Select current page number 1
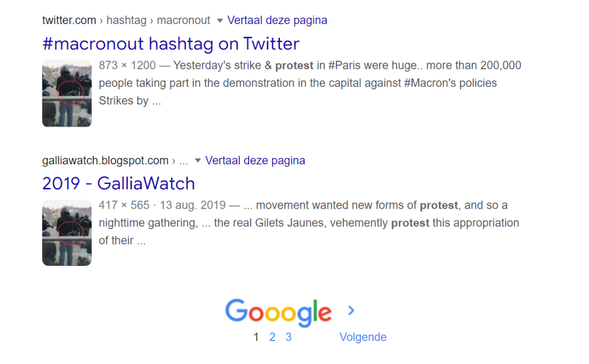Viewport: 589px width, 364px height. pos(256,337)
